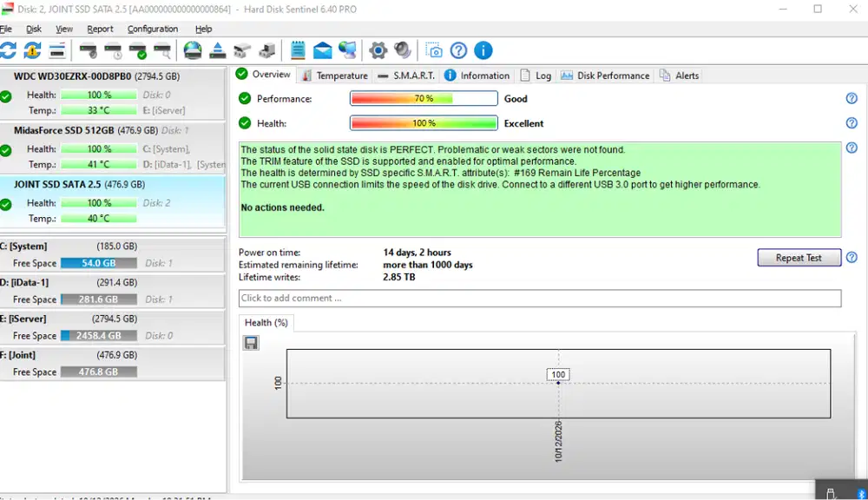Click the blue envelope e-mail icon
This screenshot has width=868, height=500.
click(x=322, y=50)
